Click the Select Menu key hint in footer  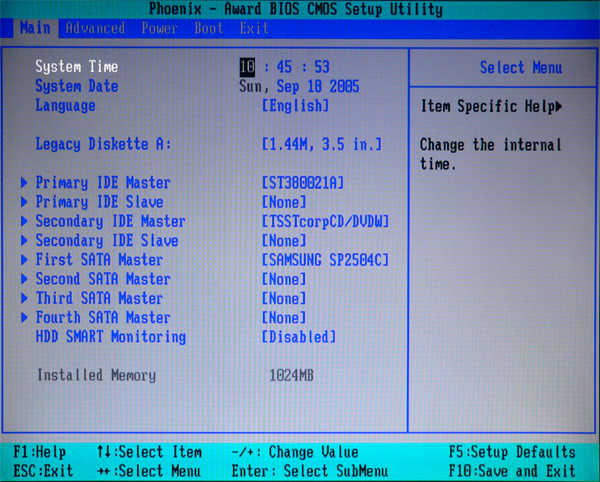pyautogui.click(x=149, y=471)
